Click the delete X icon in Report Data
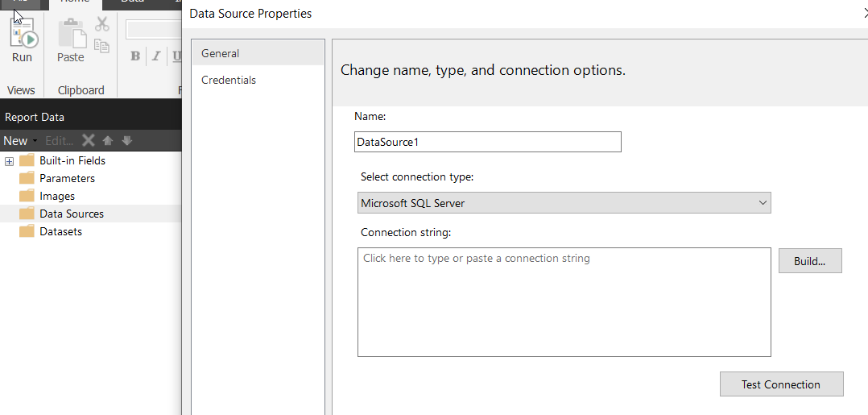 (x=89, y=140)
